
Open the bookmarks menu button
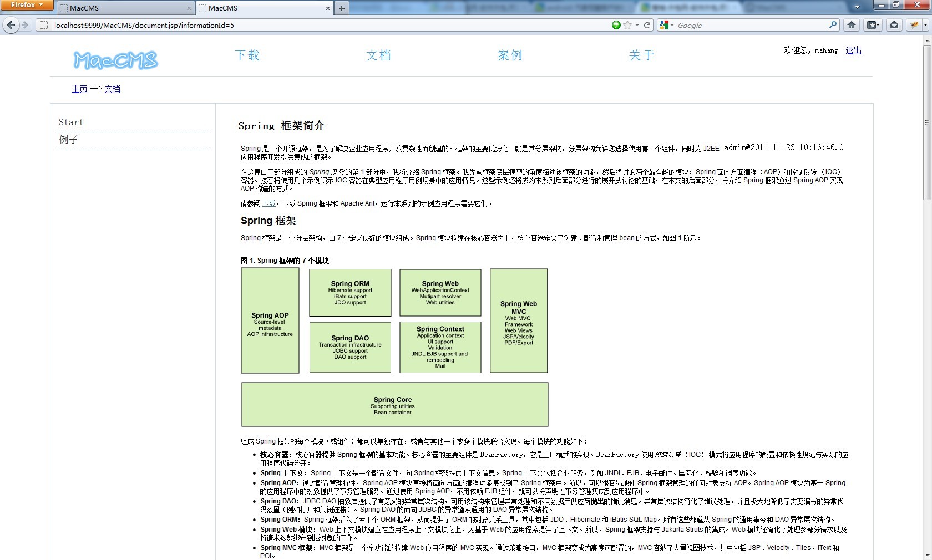(x=873, y=25)
